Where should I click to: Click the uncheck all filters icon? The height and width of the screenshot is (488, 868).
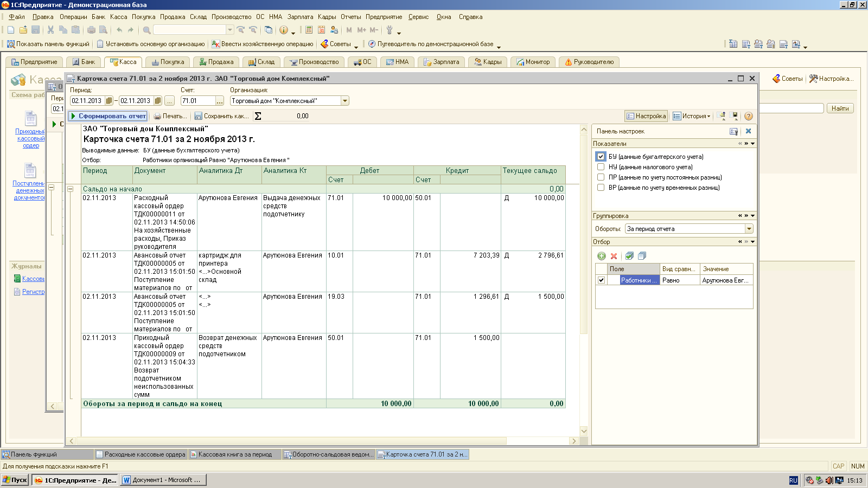(x=642, y=256)
